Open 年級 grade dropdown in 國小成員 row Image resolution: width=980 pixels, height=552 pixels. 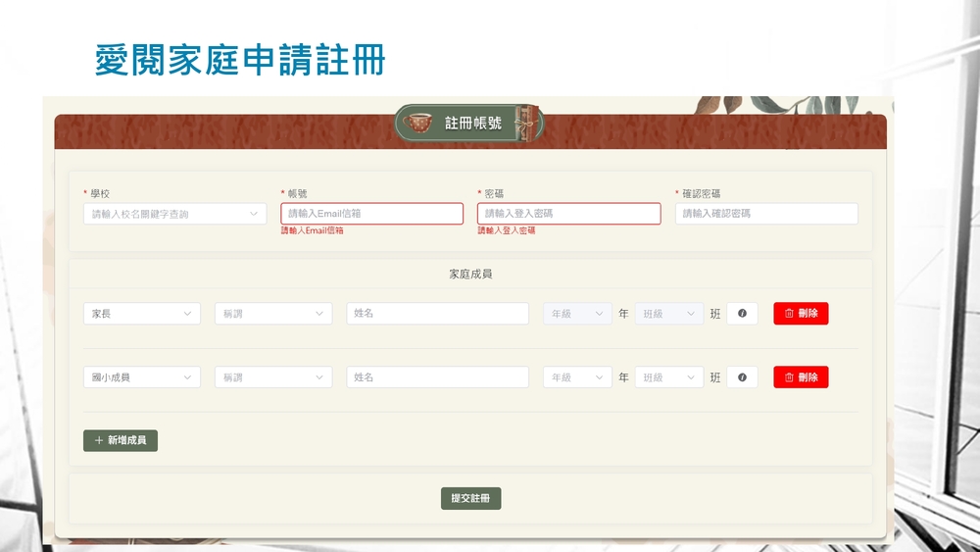click(x=577, y=377)
